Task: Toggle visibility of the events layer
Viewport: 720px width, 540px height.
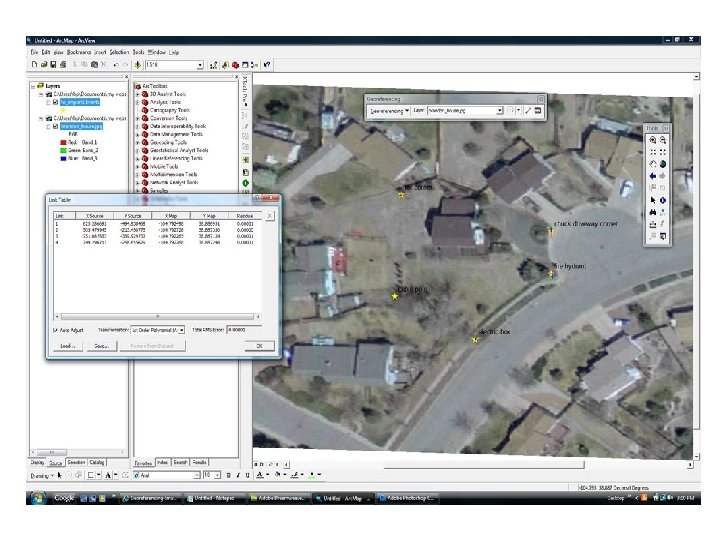Action: (56, 102)
